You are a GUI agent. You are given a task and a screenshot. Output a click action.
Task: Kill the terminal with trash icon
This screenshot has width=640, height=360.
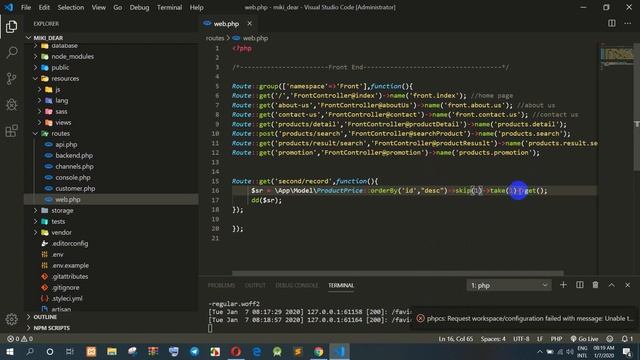pos(596,285)
